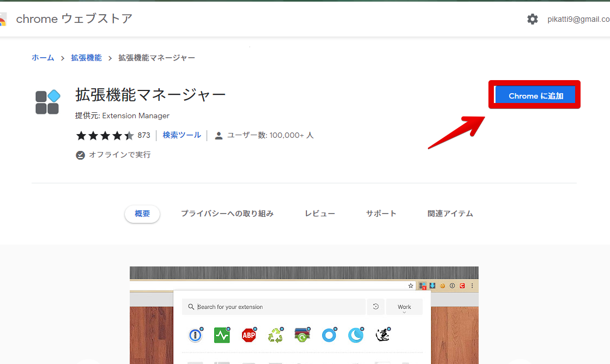
Task: Click the 1Password icon in preview
Action: 196,335
